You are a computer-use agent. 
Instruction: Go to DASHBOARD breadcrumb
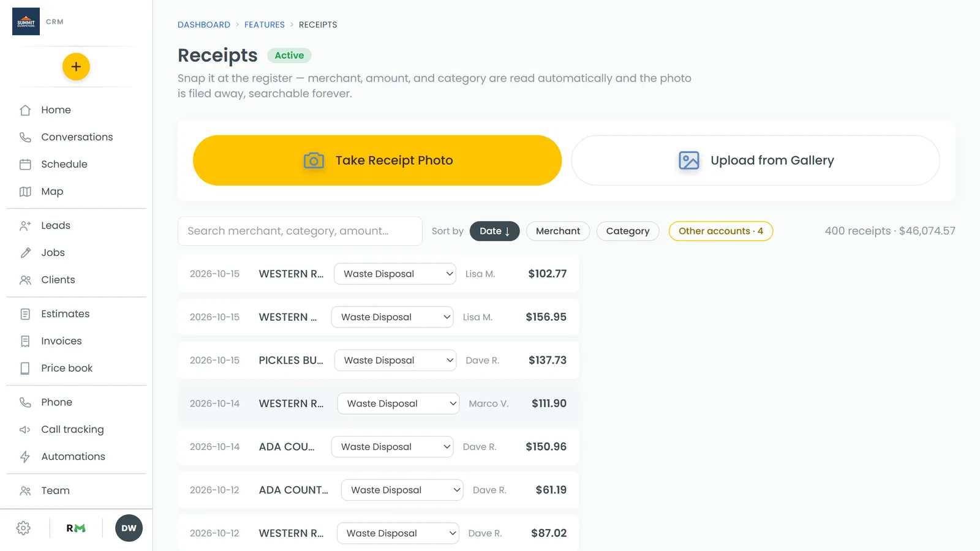pyautogui.click(x=204, y=24)
